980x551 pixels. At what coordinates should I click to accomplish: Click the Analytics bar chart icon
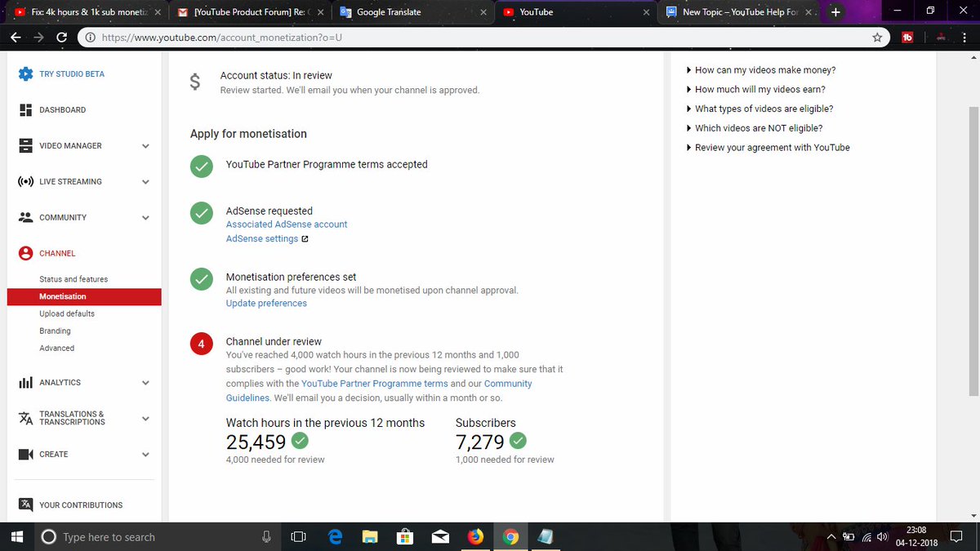pyautogui.click(x=25, y=382)
